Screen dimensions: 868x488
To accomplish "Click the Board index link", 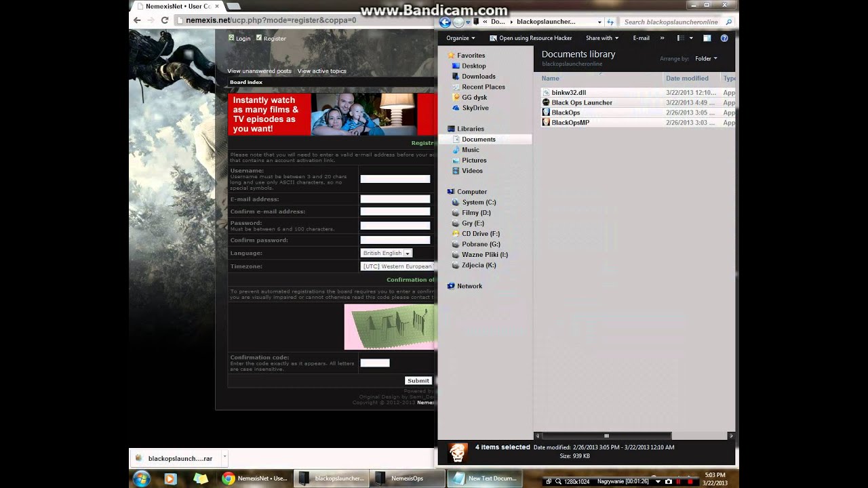I will point(246,82).
